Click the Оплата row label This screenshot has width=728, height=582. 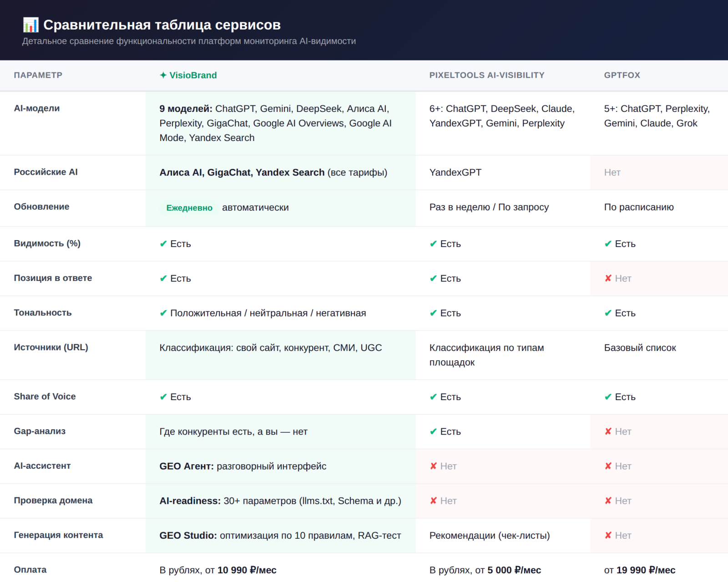pyautogui.click(x=30, y=569)
